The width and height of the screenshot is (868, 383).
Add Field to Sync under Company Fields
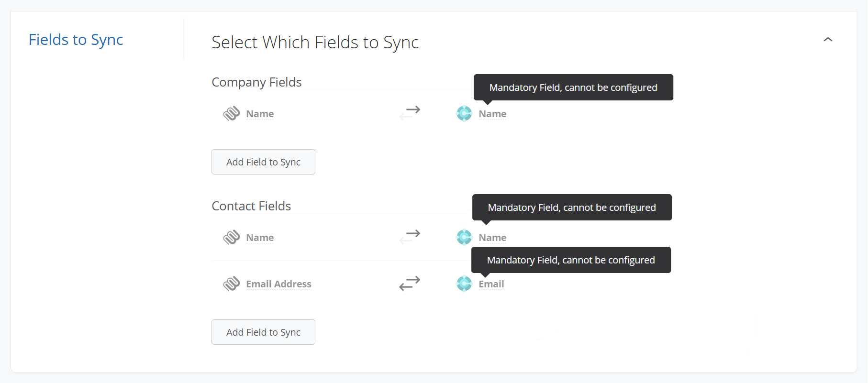click(263, 162)
